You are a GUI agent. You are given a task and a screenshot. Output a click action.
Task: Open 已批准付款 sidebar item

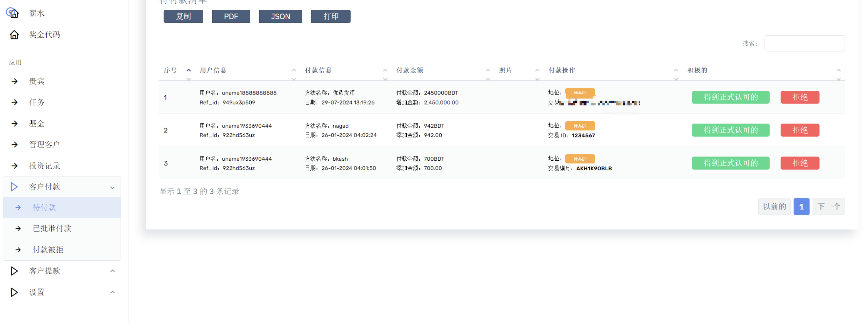coord(53,228)
